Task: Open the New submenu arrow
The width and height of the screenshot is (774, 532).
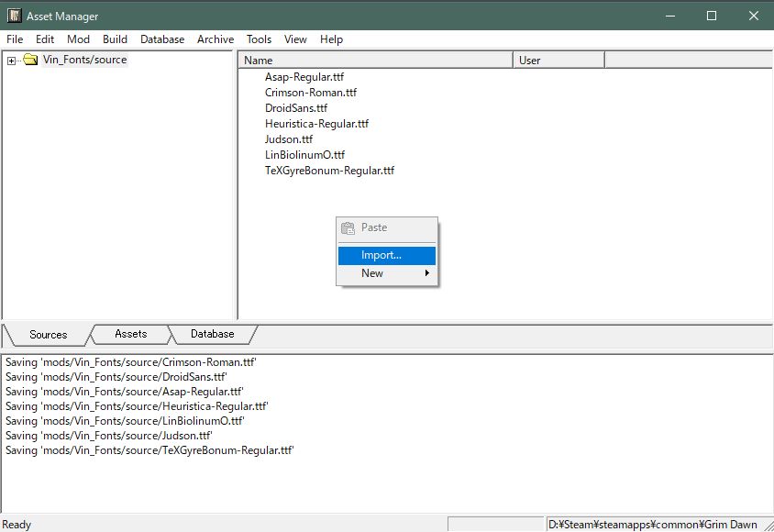Action: 426,273
